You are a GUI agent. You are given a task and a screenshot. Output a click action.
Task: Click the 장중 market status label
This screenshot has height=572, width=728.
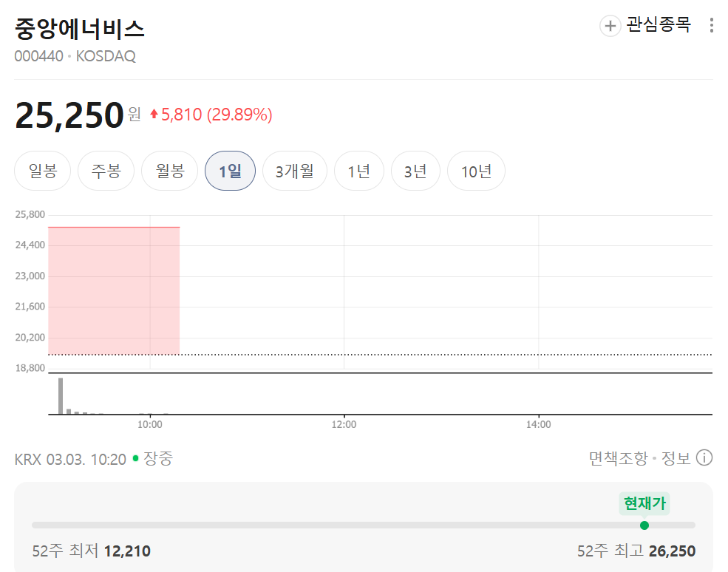(x=158, y=458)
